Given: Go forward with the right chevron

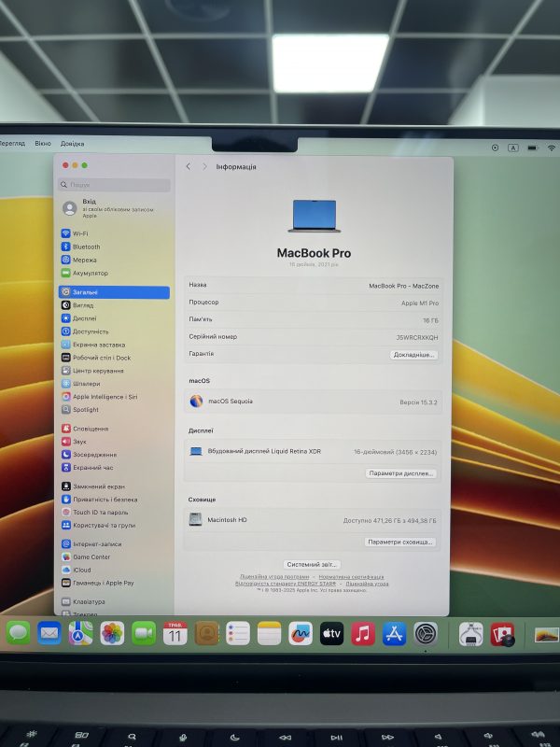Looking at the screenshot, I should [204, 166].
